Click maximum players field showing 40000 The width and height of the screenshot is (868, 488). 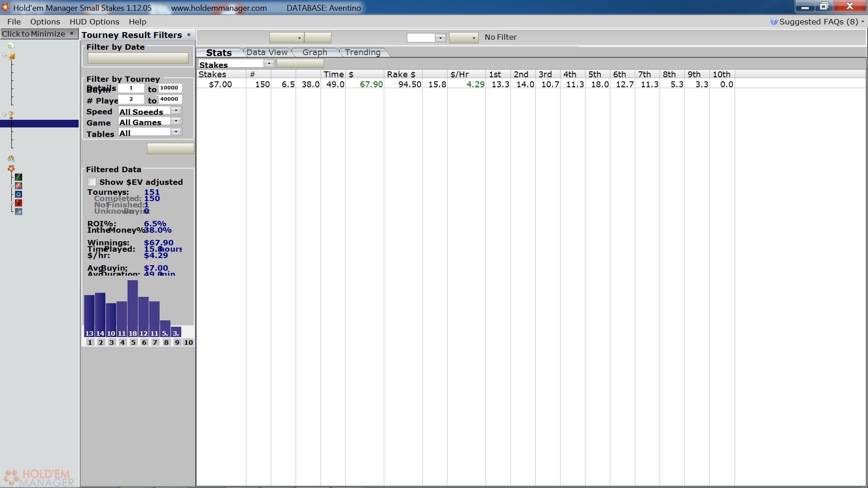[170, 99]
